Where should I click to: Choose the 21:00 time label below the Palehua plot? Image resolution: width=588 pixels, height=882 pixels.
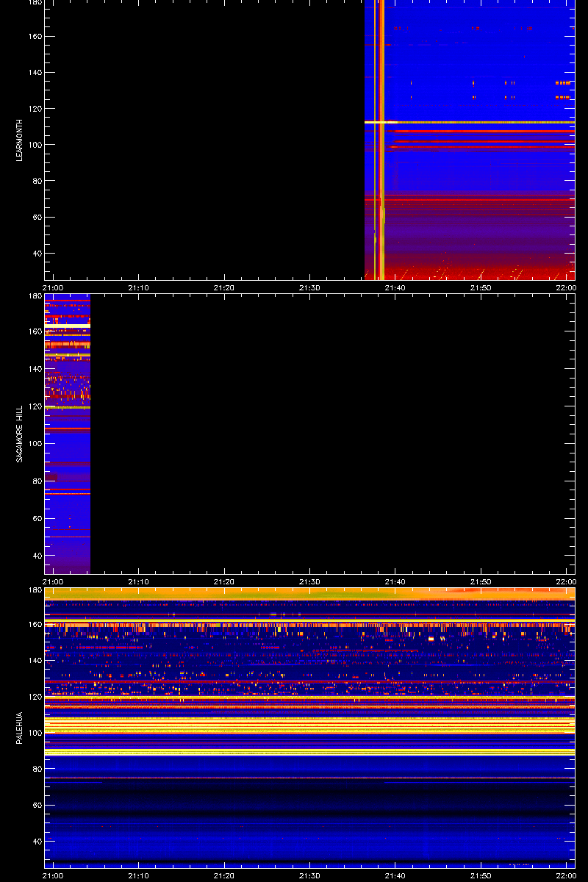click(53, 875)
